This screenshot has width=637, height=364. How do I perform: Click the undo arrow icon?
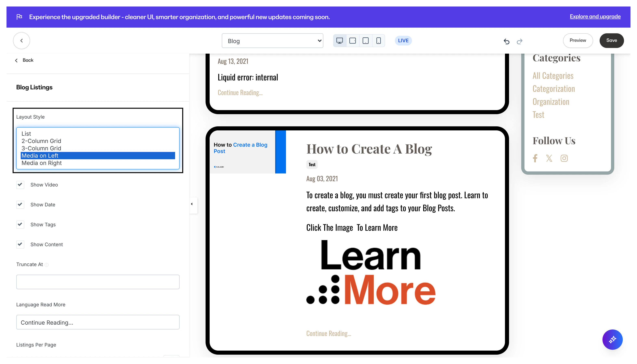[x=507, y=41]
